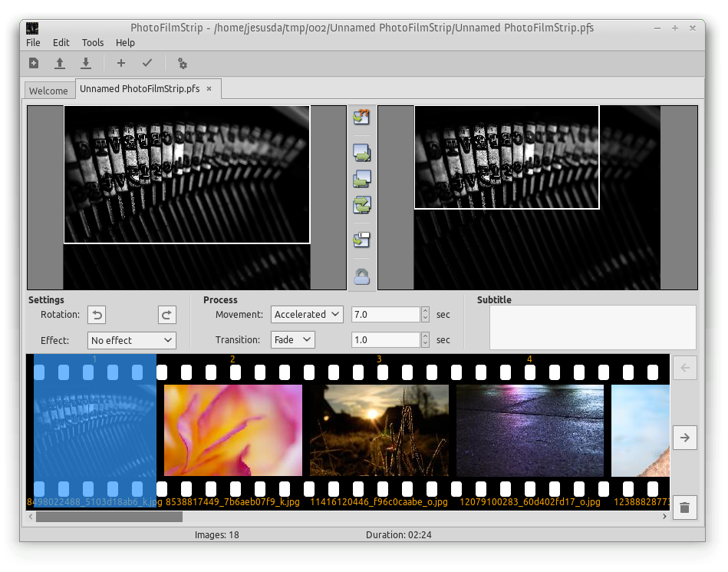Click the right arrow navigation button
The width and height of the screenshot is (728, 572).
tap(684, 438)
